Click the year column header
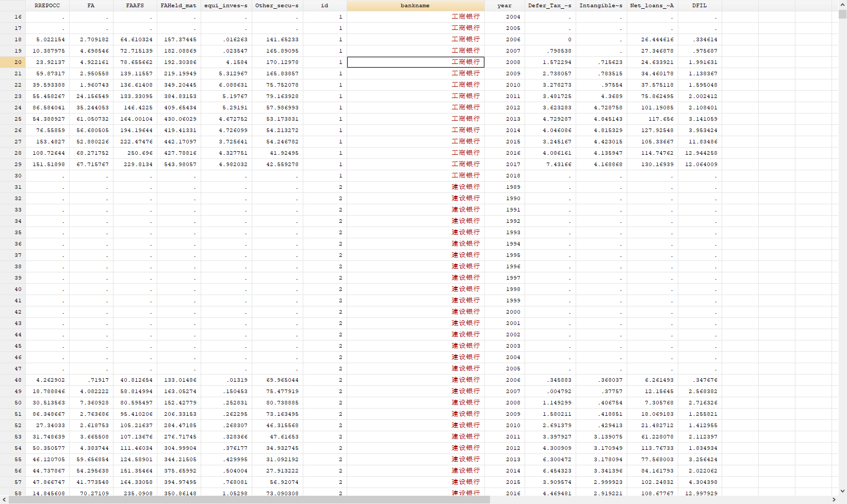This screenshot has height=504, width=847. pos(504,6)
